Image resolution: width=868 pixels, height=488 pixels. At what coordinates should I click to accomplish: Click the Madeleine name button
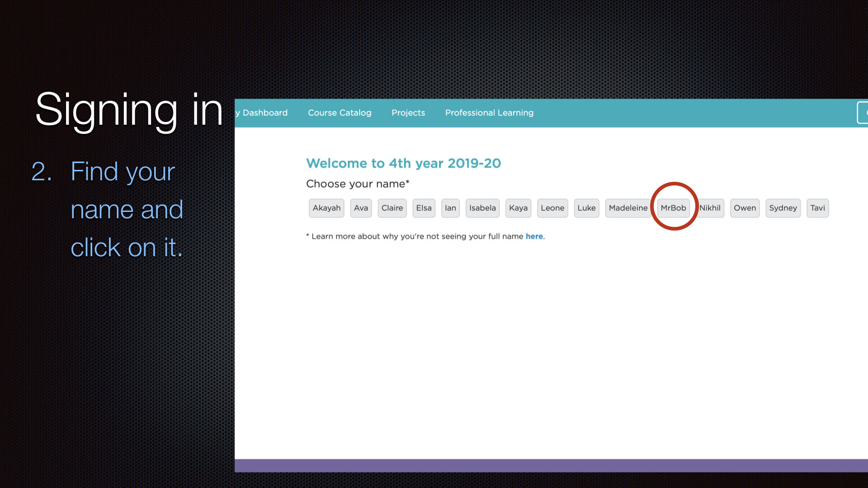(628, 208)
